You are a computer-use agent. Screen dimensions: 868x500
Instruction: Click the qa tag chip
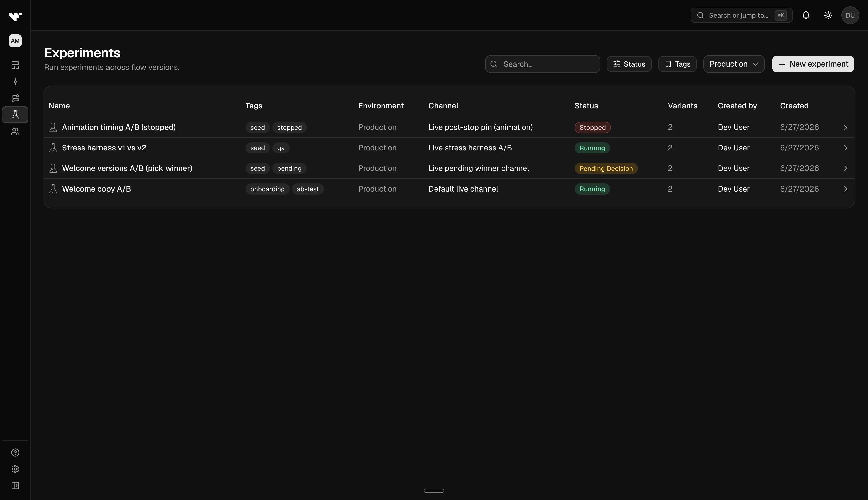pyautogui.click(x=281, y=148)
